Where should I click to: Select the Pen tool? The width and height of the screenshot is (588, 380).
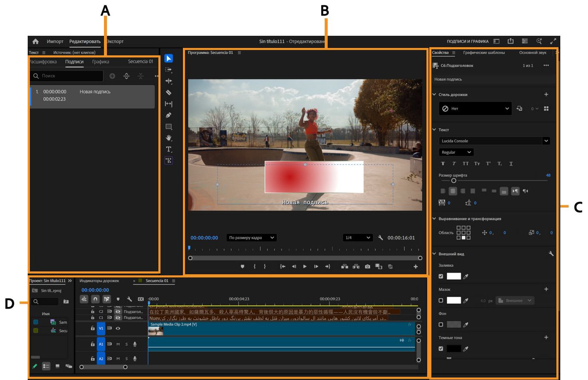point(168,115)
